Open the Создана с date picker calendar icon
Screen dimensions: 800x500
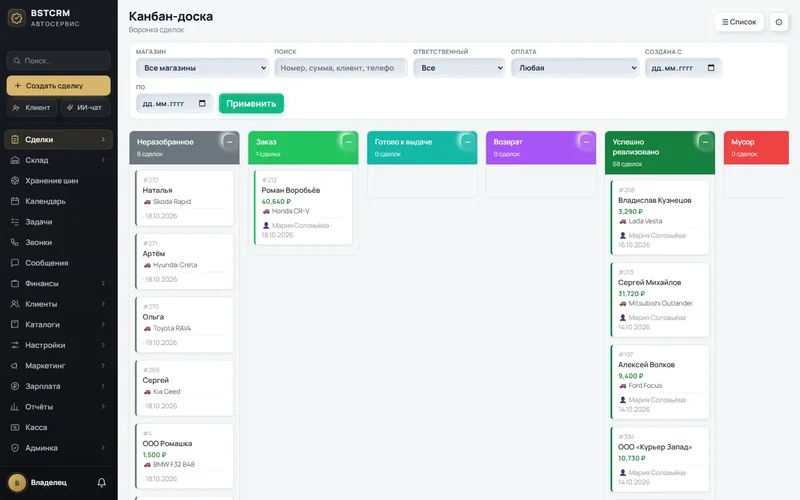coord(711,68)
